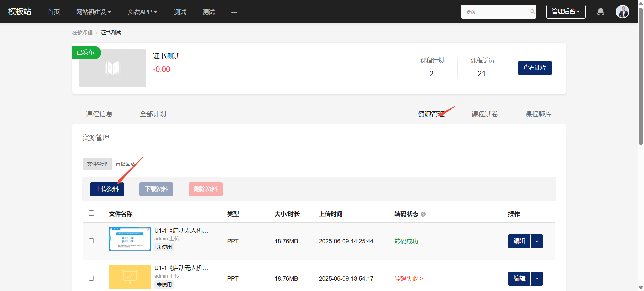Click the vertical page scrollbar
644x291 pixels.
tap(641, 77)
